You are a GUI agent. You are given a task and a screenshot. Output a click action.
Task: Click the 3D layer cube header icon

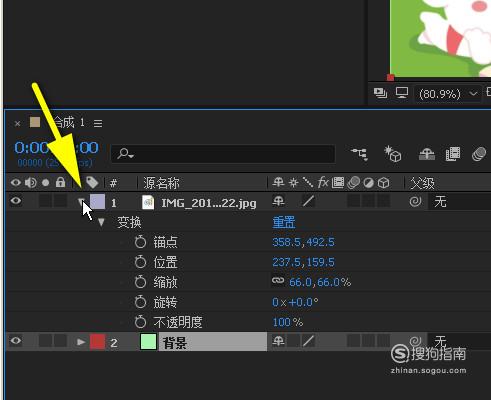coord(384,183)
